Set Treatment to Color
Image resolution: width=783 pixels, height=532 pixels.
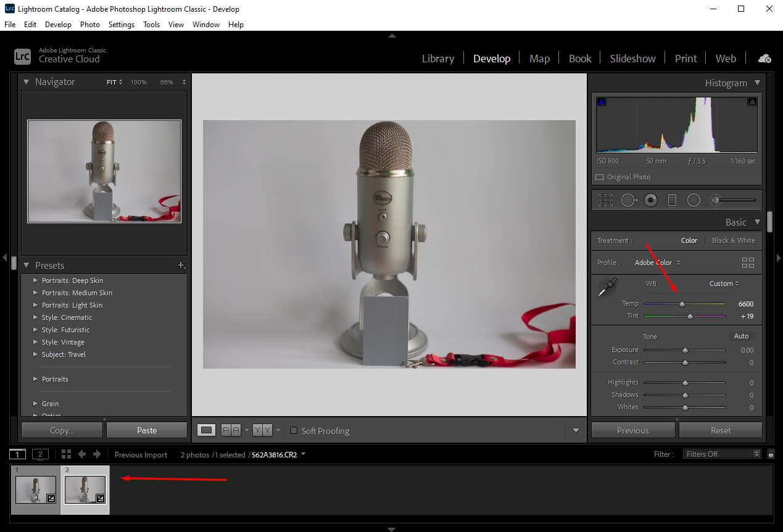coord(689,240)
